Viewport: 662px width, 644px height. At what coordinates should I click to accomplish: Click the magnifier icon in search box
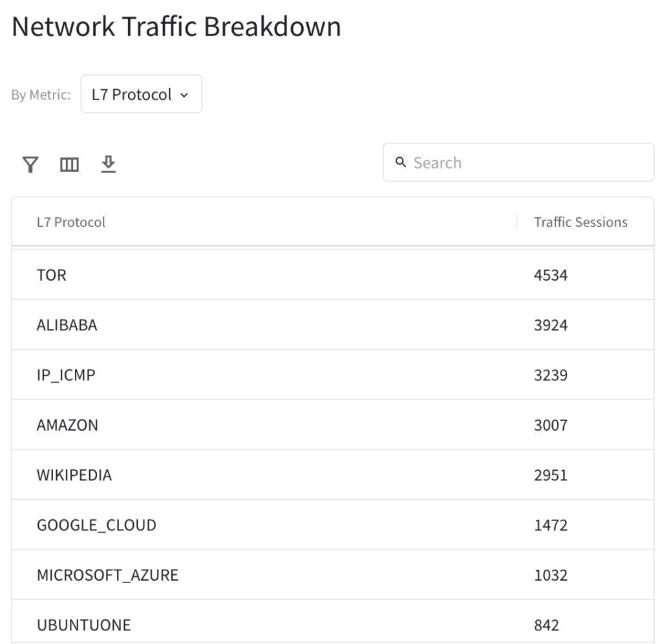(x=401, y=162)
